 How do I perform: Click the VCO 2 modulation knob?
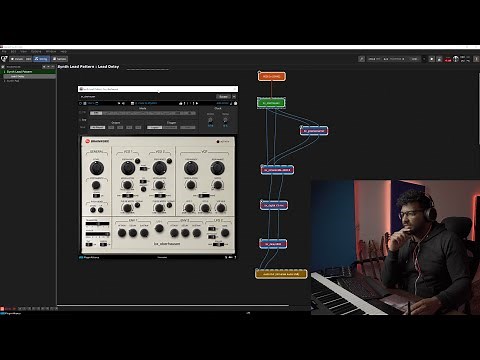(x=159, y=185)
